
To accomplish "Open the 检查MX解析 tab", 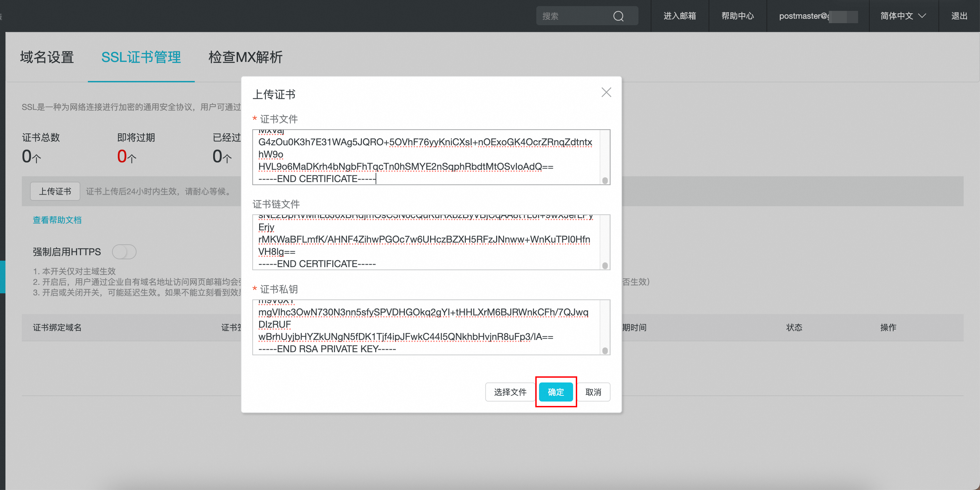I will click(245, 58).
